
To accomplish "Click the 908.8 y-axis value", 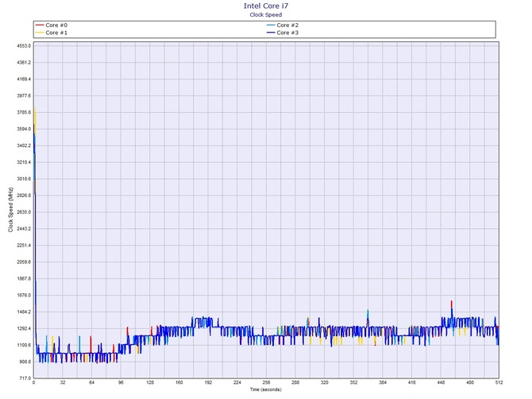I will (x=24, y=362).
